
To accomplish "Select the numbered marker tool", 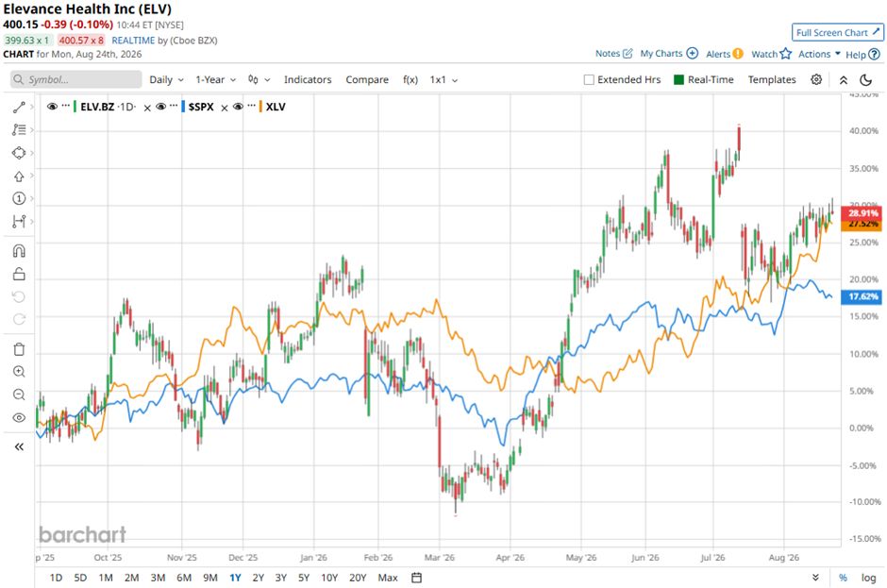I will (19, 198).
